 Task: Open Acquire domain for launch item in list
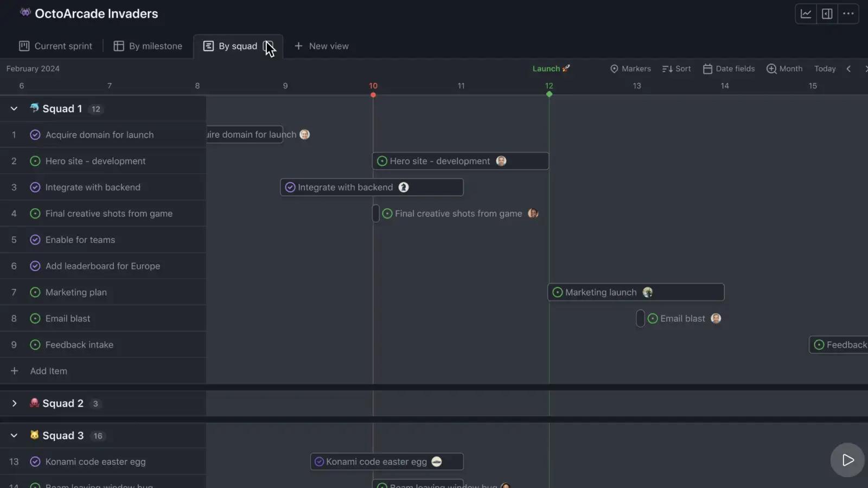pos(99,135)
